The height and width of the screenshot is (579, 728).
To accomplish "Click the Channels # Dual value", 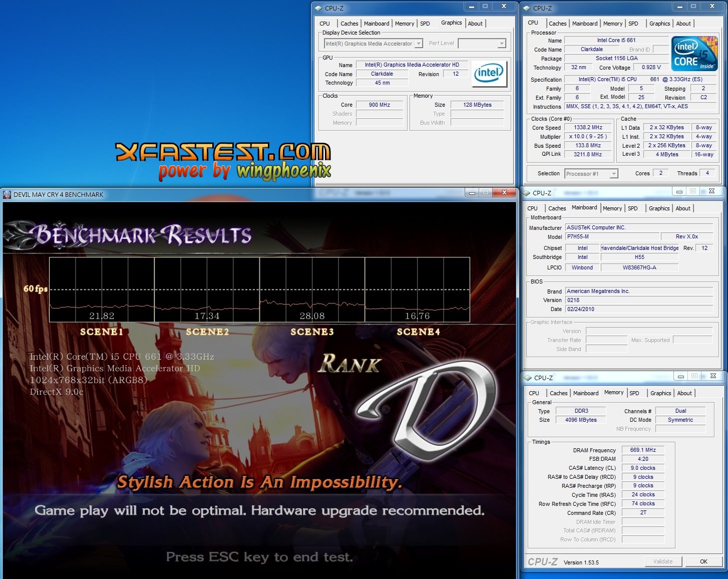I will pyautogui.click(x=680, y=411).
